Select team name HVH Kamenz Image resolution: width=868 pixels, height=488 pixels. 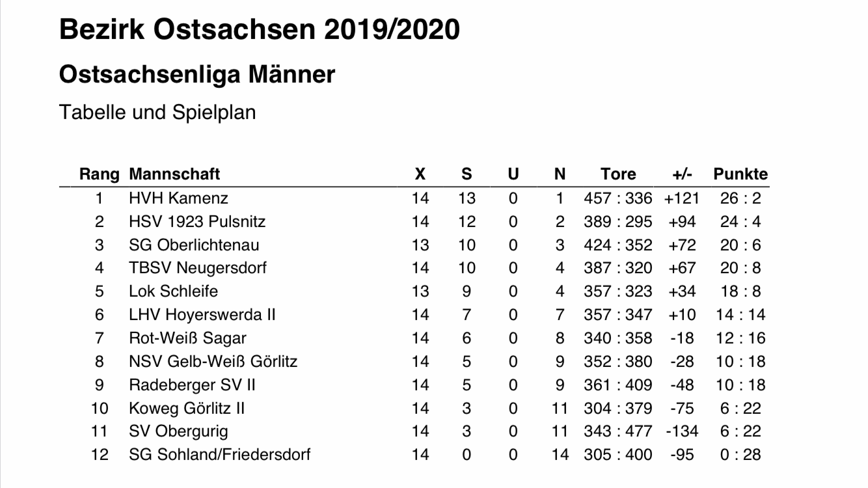click(x=178, y=198)
